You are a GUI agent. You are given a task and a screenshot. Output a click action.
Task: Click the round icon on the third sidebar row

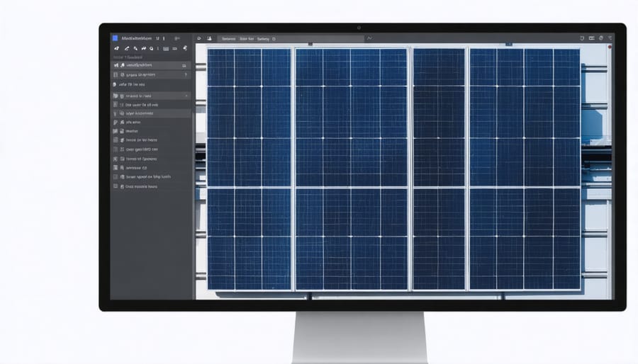pyautogui.click(x=114, y=84)
